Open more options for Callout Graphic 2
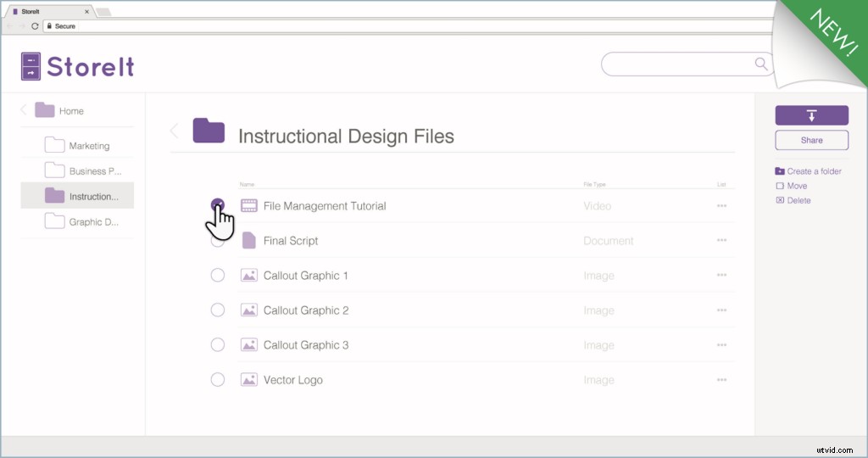This screenshot has height=458, width=868. [721, 310]
